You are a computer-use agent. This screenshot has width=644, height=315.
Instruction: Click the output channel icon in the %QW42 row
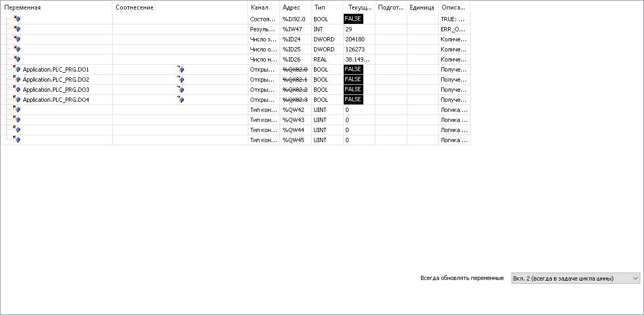tap(17, 110)
